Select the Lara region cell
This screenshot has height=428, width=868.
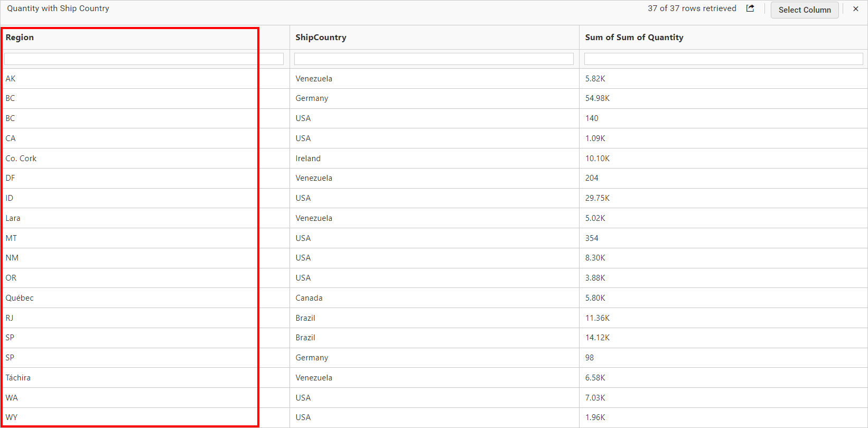(x=13, y=218)
